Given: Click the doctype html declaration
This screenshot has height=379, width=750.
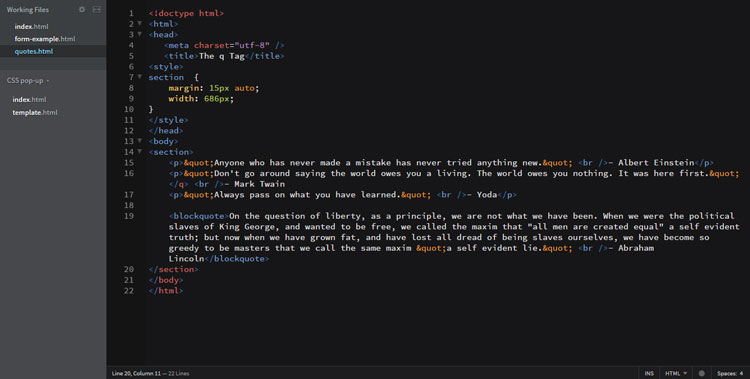Looking at the screenshot, I should click(x=186, y=13).
